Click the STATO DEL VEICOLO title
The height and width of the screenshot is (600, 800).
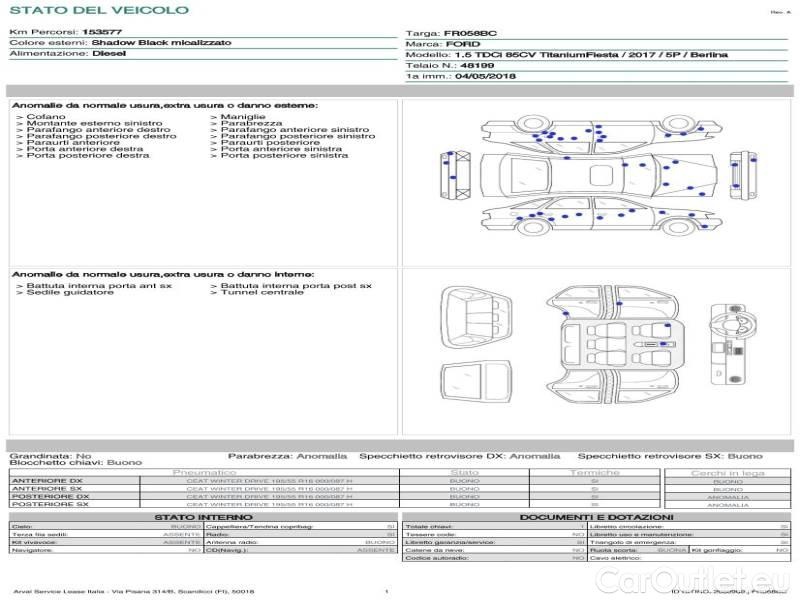pyautogui.click(x=98, y=10)
